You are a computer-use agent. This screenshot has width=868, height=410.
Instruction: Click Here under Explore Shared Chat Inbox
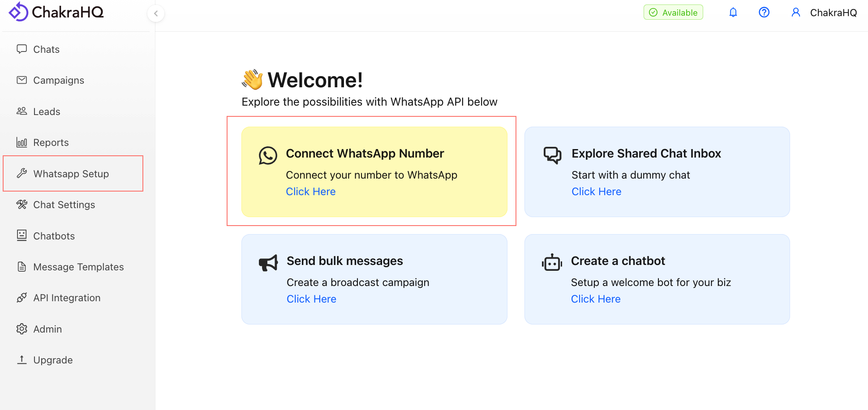pos(596,192)
